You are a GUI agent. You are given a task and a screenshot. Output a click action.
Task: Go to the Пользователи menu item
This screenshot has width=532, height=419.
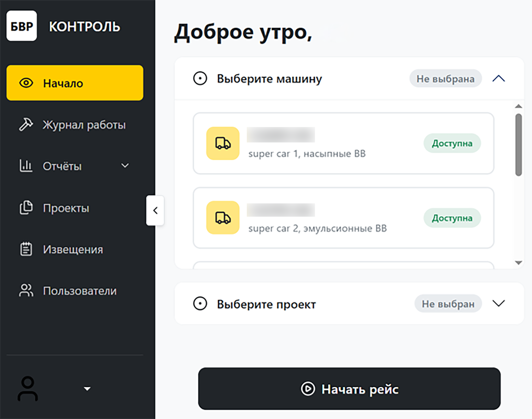pyautogui.click(x=80, y=291)
